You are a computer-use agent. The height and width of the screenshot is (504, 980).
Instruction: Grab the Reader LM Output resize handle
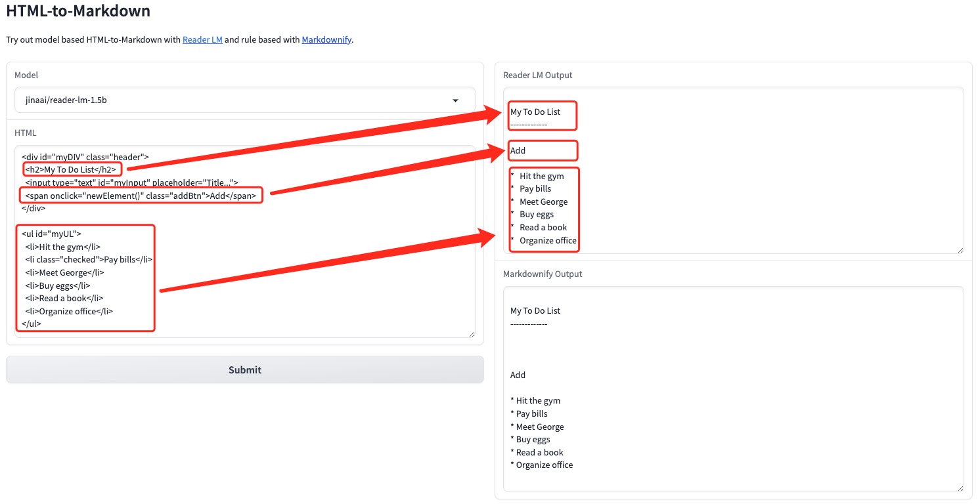click(960, 249)
